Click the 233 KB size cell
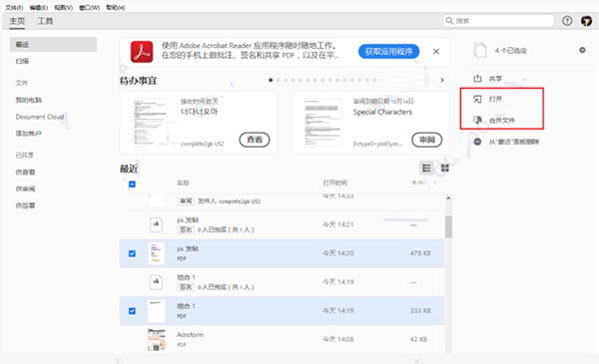This screenshot has height=364, width=599. 420,311
